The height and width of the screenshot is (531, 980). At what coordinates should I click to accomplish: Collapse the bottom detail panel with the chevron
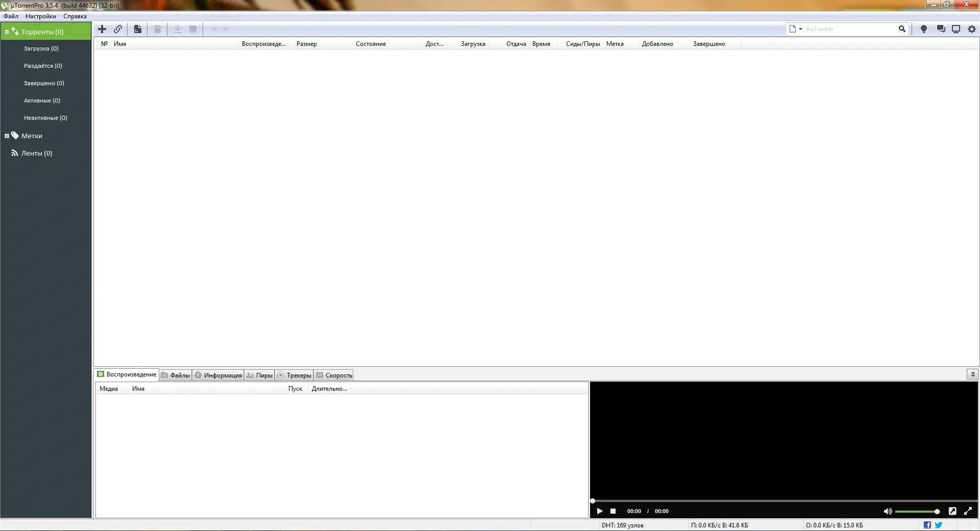tap(973, 374)
